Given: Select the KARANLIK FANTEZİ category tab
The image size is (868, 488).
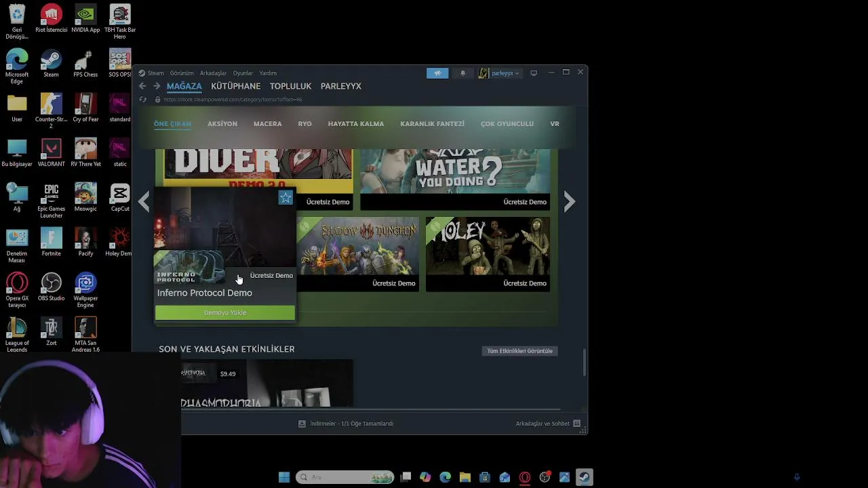Looking at the screenshot, I should (433, 124).
